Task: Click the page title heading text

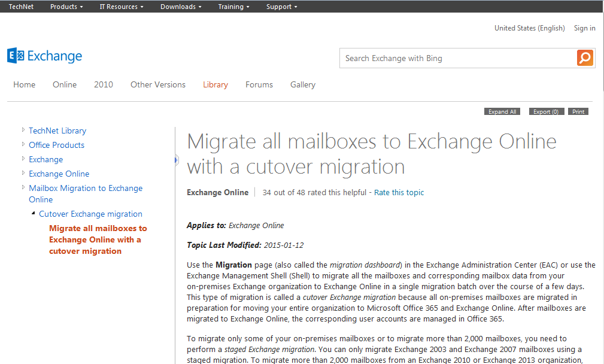Action: click(x=372, y=154)
